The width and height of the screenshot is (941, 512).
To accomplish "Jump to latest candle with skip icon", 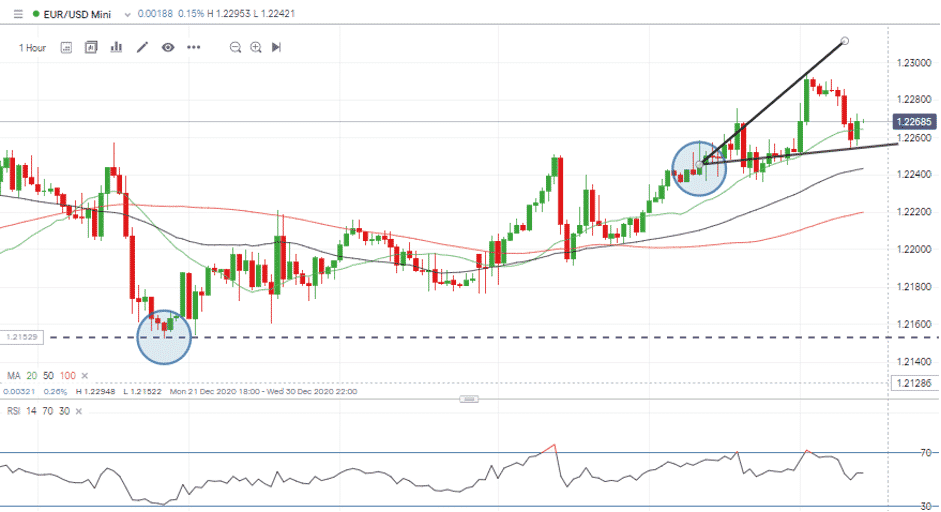I will (277, 47).
